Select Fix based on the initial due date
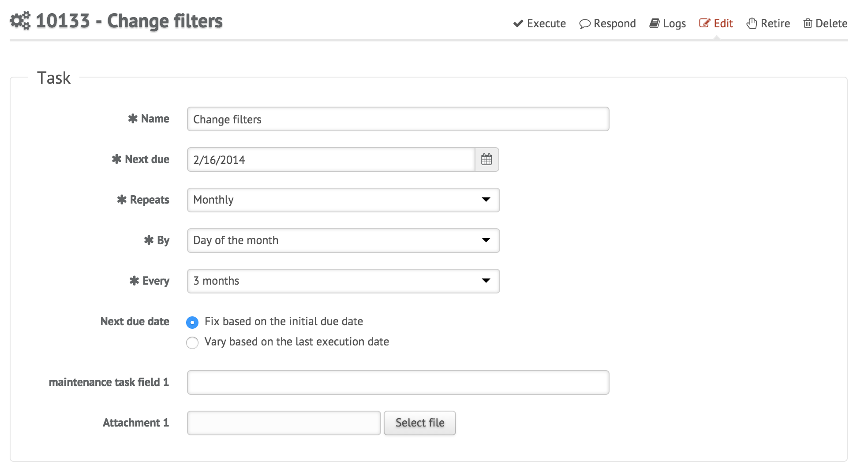 tap(192, 323)
